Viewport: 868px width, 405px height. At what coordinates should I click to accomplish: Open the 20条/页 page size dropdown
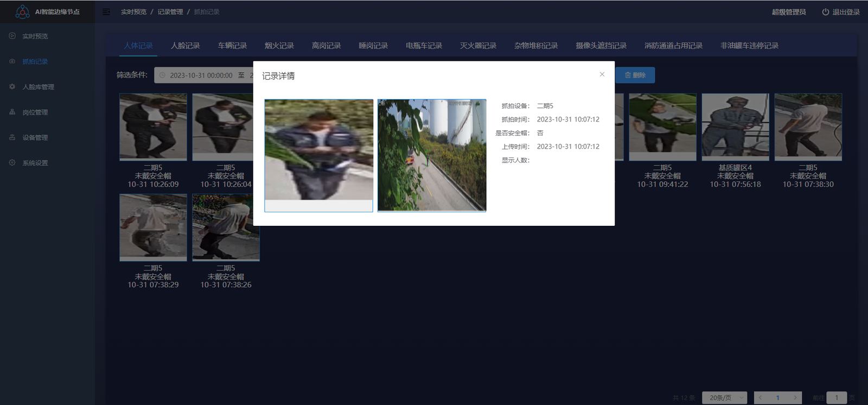point(725,398)
